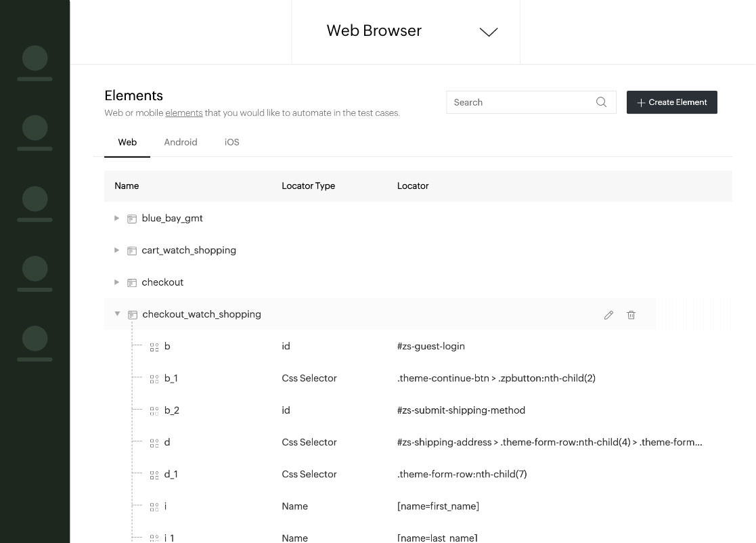
Task: Switch to the Android tab
Action: coord(180,142)
